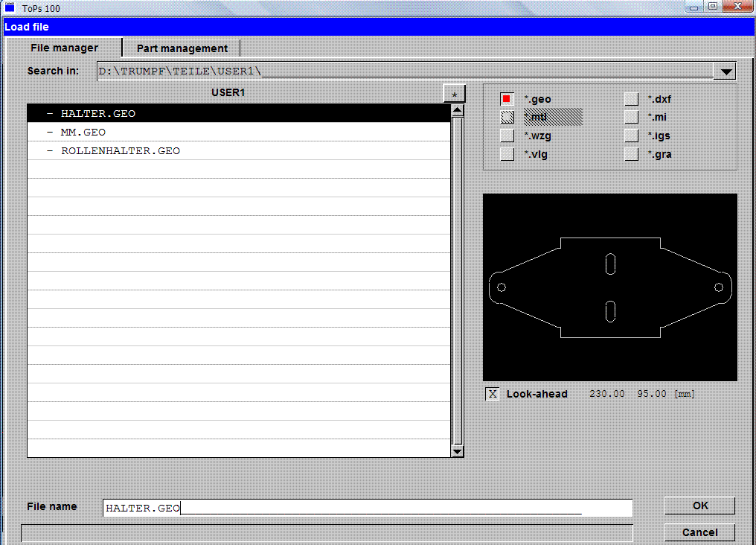Enable the *.mi file filter
Viewport: 756px width, 545px height.
pyautogui.click(x=631, y=117)
